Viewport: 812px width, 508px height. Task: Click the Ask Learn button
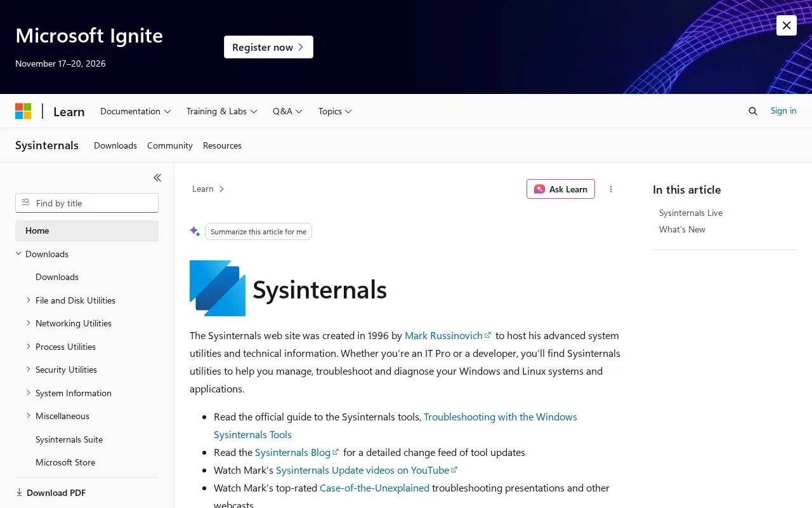coord(561,189)
